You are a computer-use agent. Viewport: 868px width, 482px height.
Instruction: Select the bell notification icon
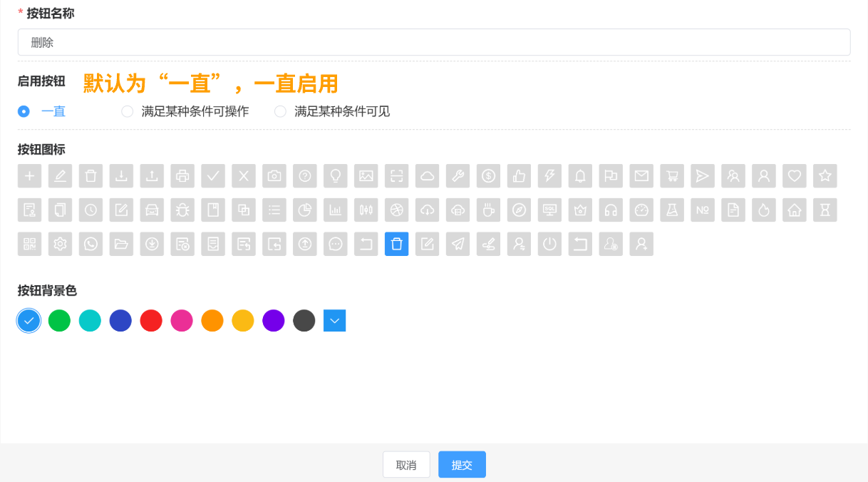(580, 175)
